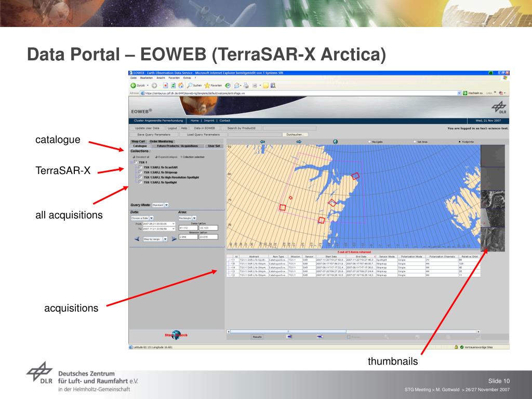Open the Bearbeiten menu
Image resolution: width=532 pixels, height=399 pixels.
[147, 78]
